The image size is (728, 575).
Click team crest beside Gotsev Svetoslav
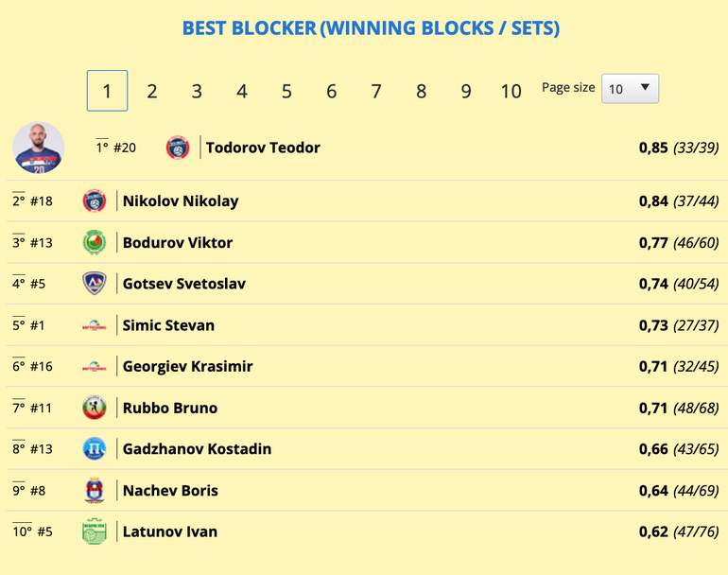(95, 284)
